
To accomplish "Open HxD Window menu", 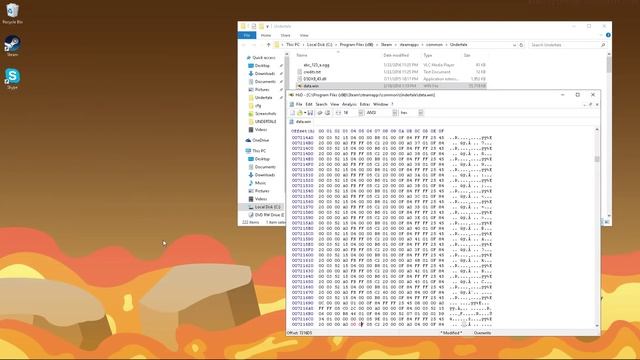I will (380, 104).
